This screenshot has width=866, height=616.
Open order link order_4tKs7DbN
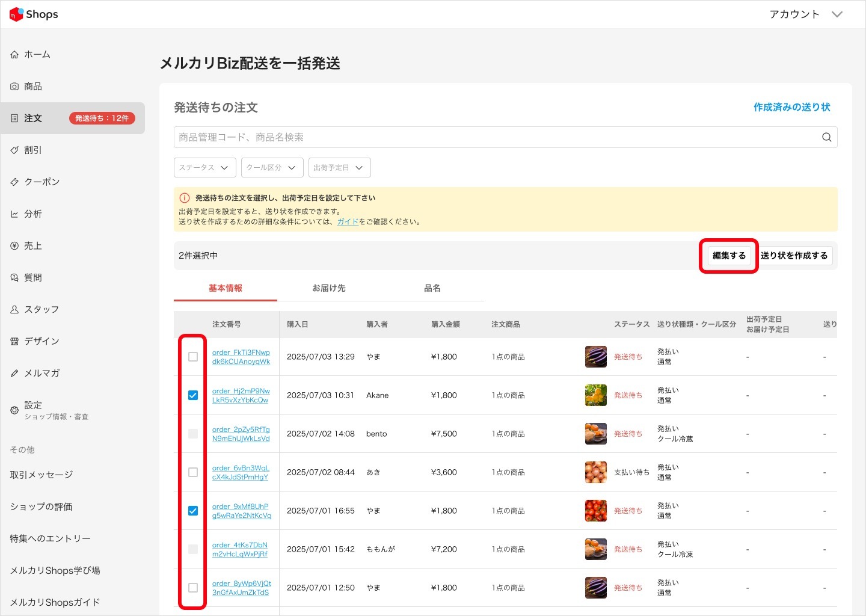coord(240,549)
